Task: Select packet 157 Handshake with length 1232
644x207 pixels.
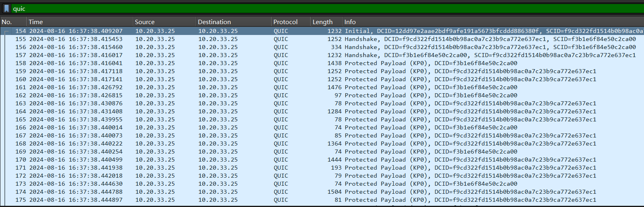Action: [242, 55]
